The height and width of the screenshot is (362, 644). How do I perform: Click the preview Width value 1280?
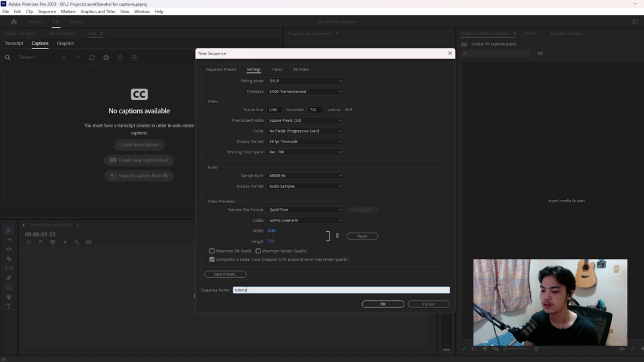click(x=272, y=231)
